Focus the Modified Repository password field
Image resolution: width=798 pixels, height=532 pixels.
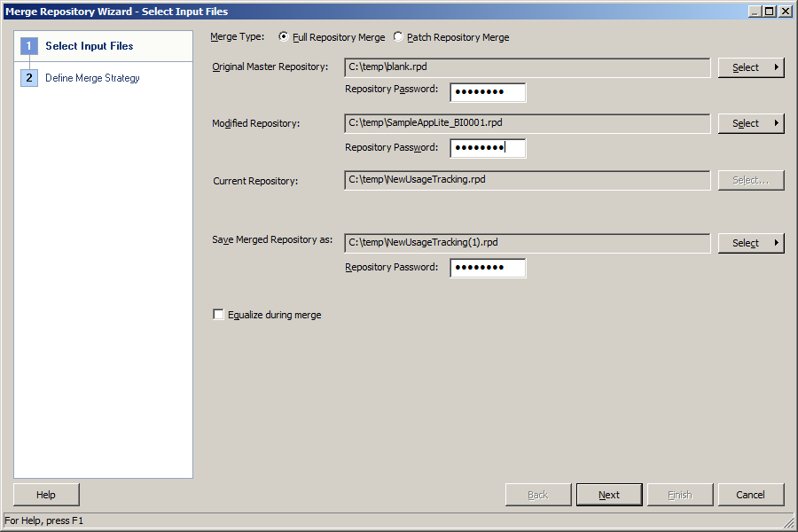(488, 148)
